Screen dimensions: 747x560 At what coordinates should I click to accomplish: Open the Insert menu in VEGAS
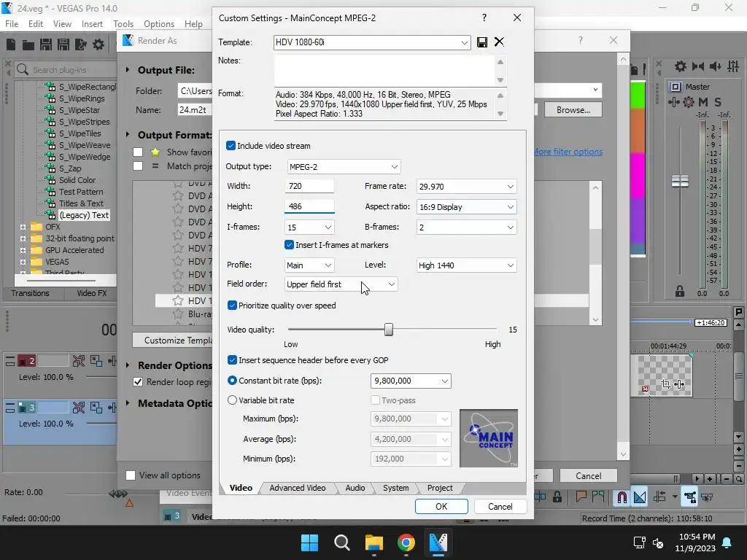coord(92,24)
